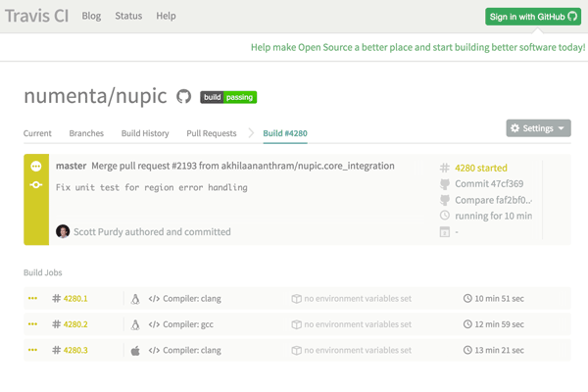Open the Settings dropdown
Image resolution: width=588 pixels, height=392 pixels.
coord(538,128)
